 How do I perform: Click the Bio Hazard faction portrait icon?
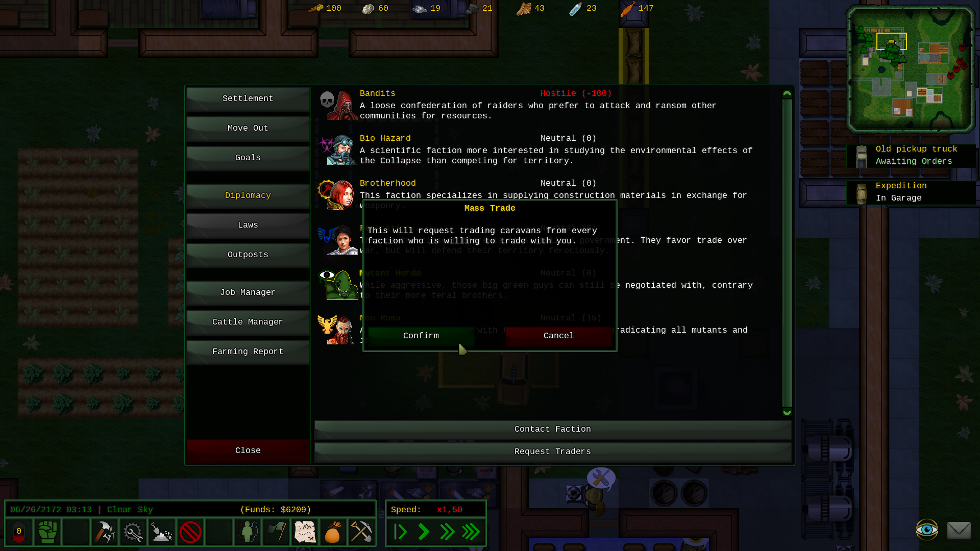pos(338,149)
